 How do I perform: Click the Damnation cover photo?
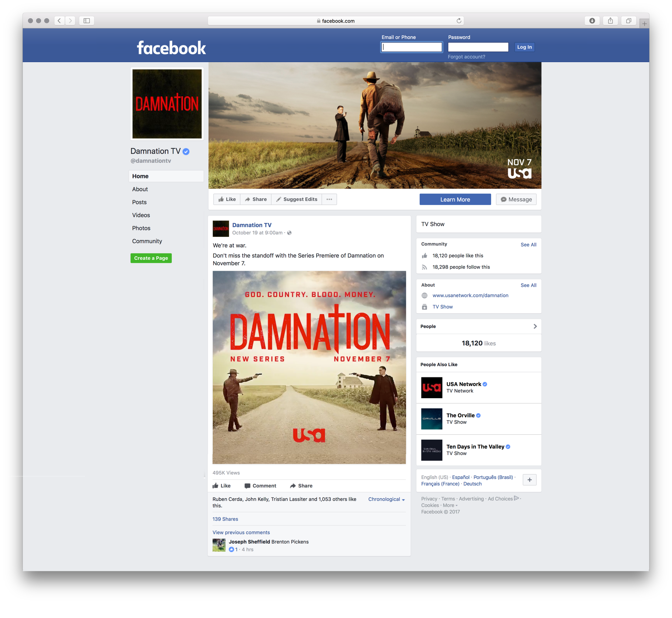point(375,125)
